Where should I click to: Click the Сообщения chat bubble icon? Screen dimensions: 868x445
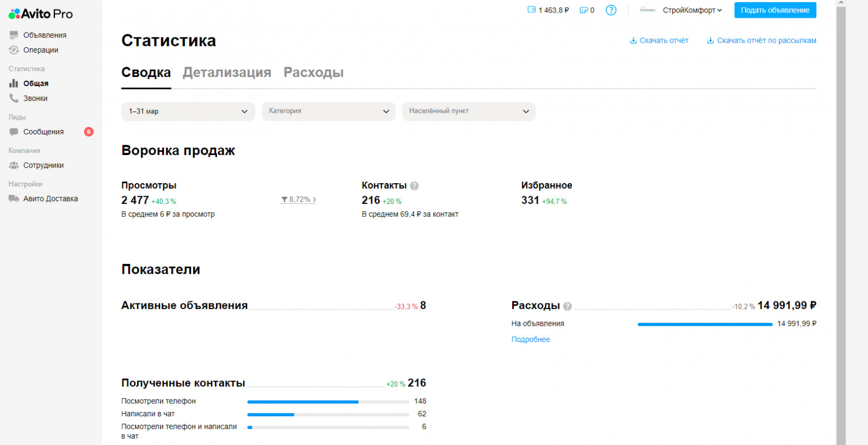14,132
